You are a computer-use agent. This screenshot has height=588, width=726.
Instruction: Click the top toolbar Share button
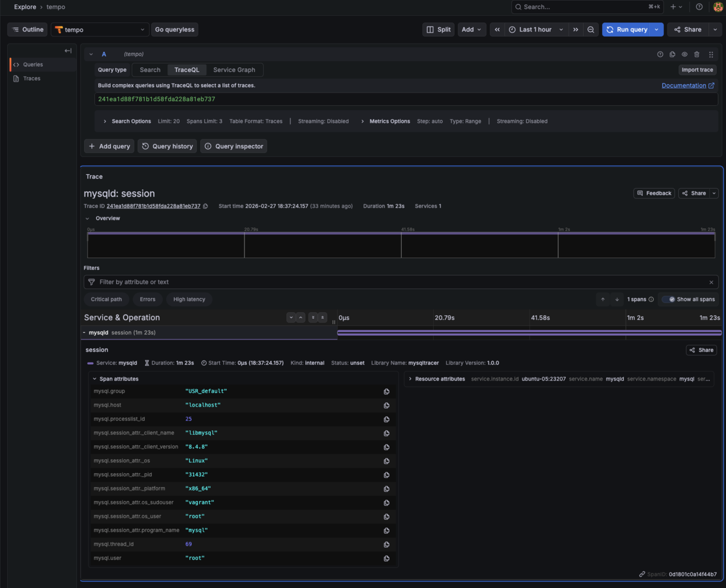(688, 30)
